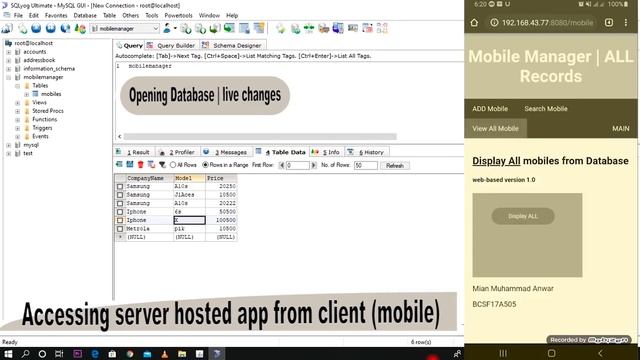Tap the MAIN link on mobile page

620,129
